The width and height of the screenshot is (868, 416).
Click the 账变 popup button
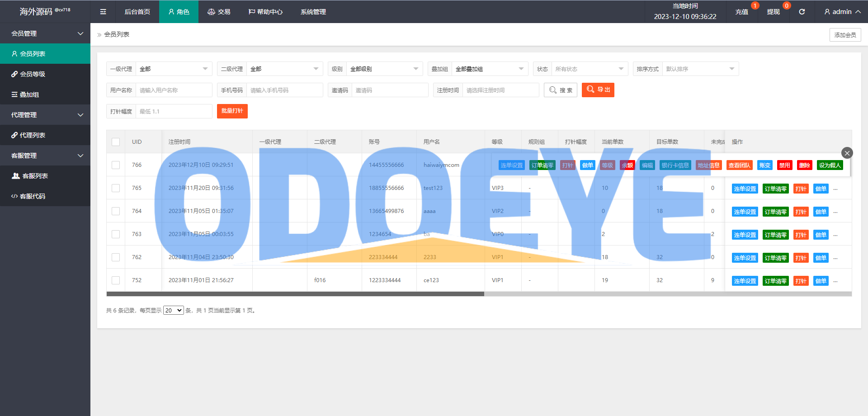[764, 165]
